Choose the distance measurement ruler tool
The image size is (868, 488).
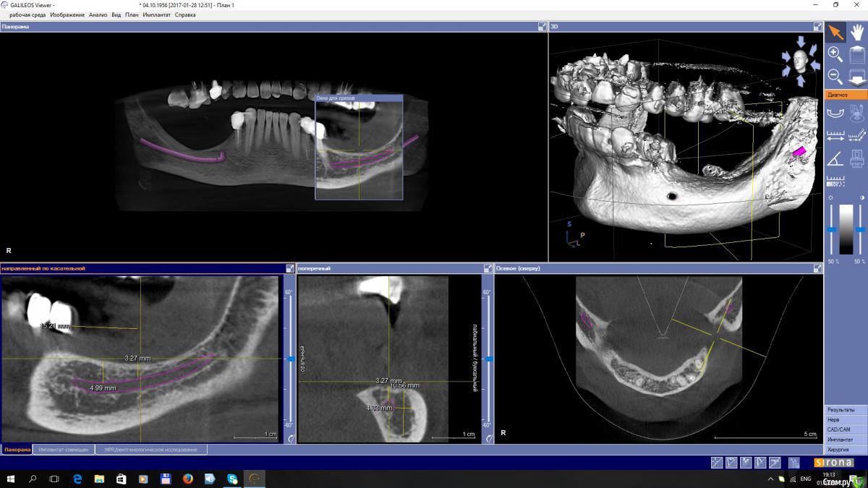[x=835, y=135]
